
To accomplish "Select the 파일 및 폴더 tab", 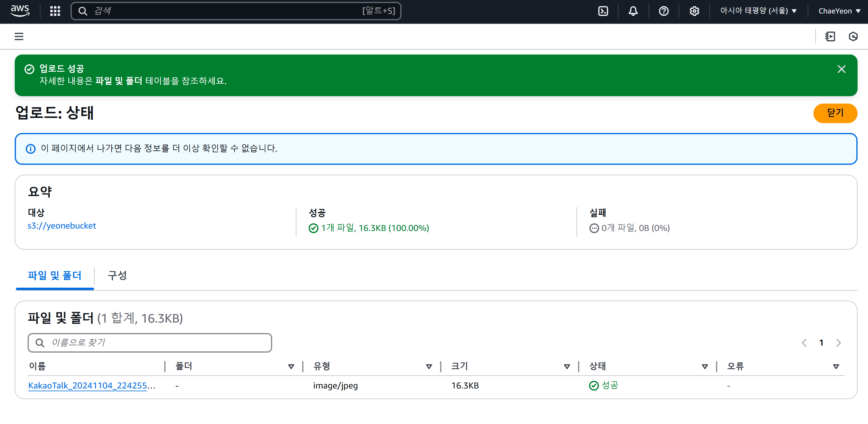I will point(55,275).
